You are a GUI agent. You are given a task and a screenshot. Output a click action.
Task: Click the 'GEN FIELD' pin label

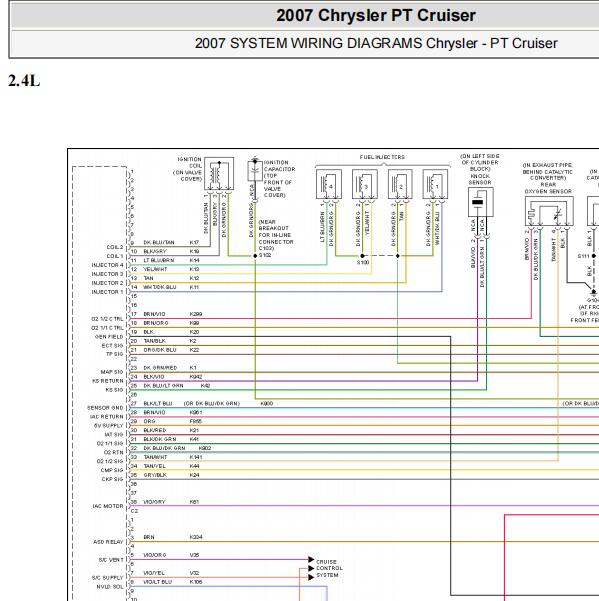click(109, 337)
